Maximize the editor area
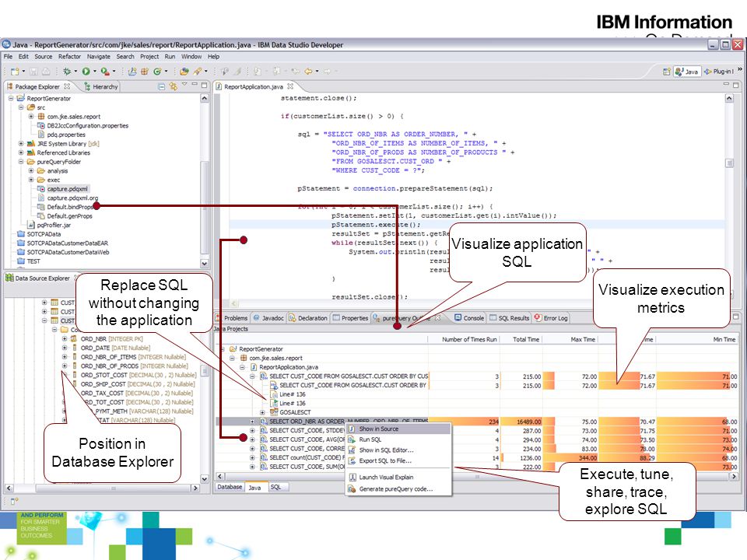The height and width of the screenshot is (560, 747). [x=735, y=85]
